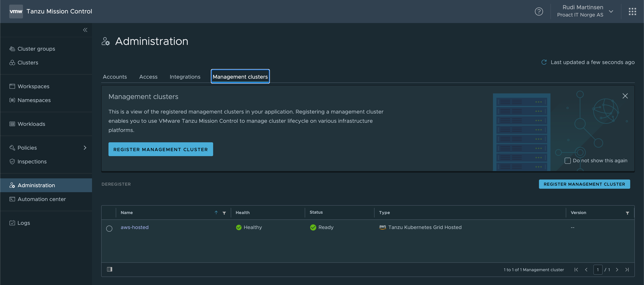Click the Deregister button

pyautogui.click(x=116, y=184)
